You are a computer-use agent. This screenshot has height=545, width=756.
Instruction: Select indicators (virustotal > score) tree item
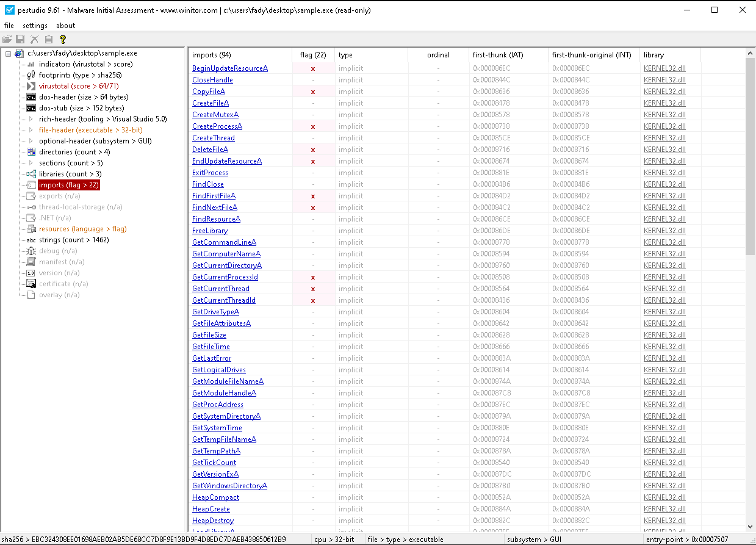click(85, 64)
